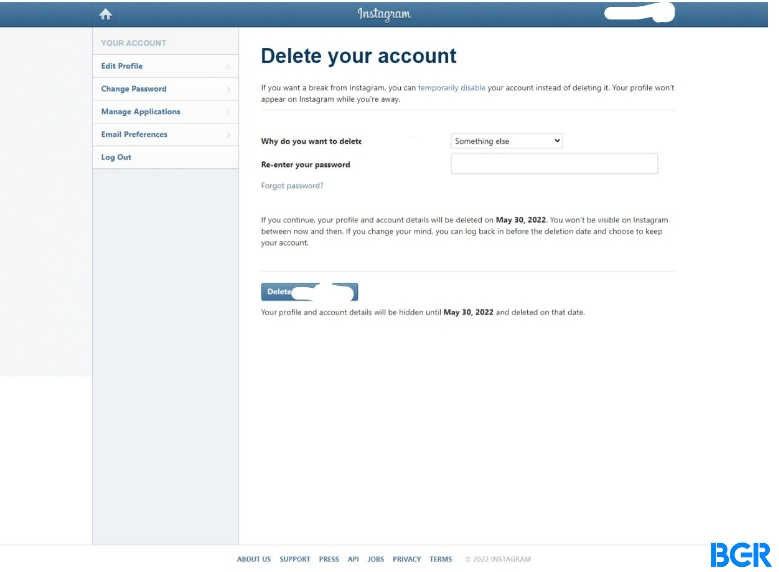Screen dimensions: 779x572
Task: Go to the Instagram home icon
Action: pos(105,14)
